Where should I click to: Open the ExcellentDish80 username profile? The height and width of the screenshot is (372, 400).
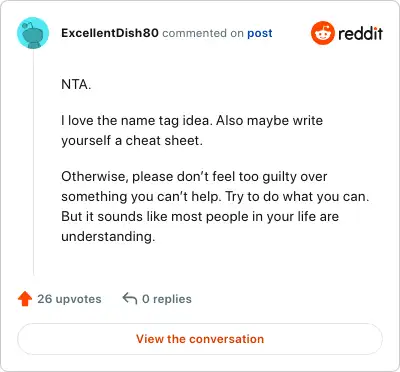click(110, 33)
